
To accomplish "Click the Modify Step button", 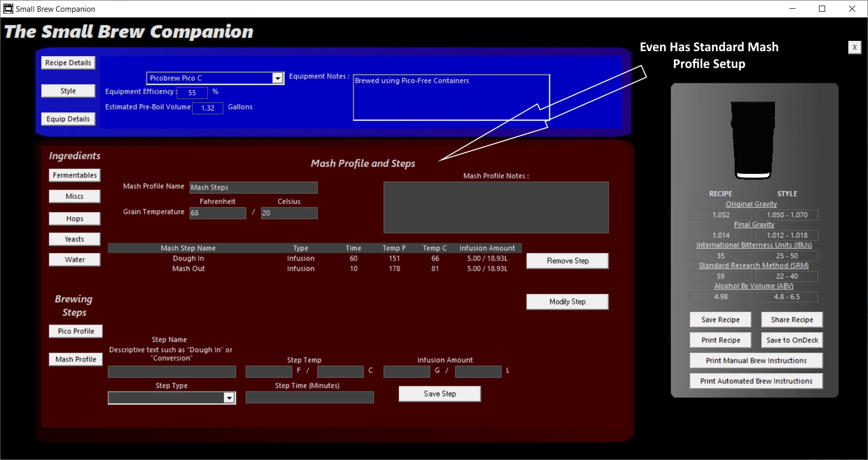I will [567, 302].
